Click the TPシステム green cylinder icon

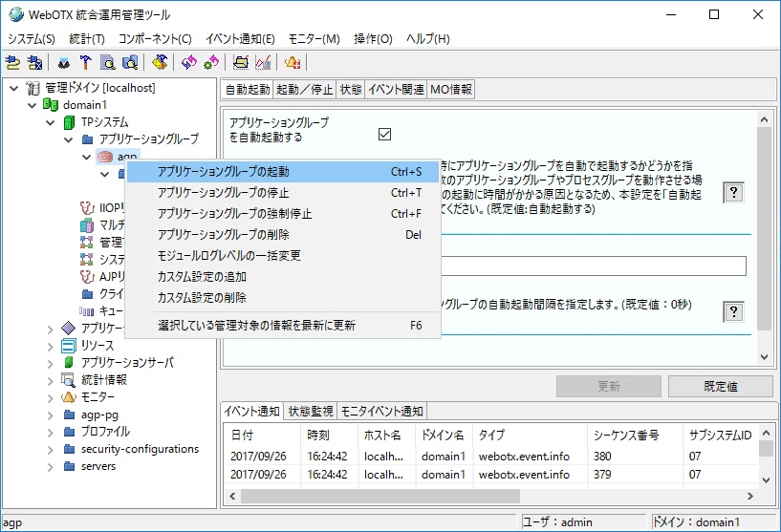point(69,122)
